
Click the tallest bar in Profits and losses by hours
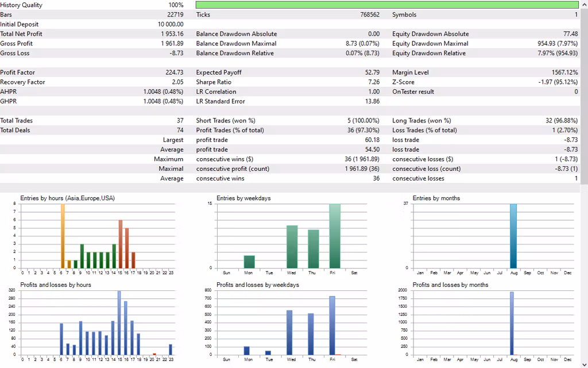[119, 323]
